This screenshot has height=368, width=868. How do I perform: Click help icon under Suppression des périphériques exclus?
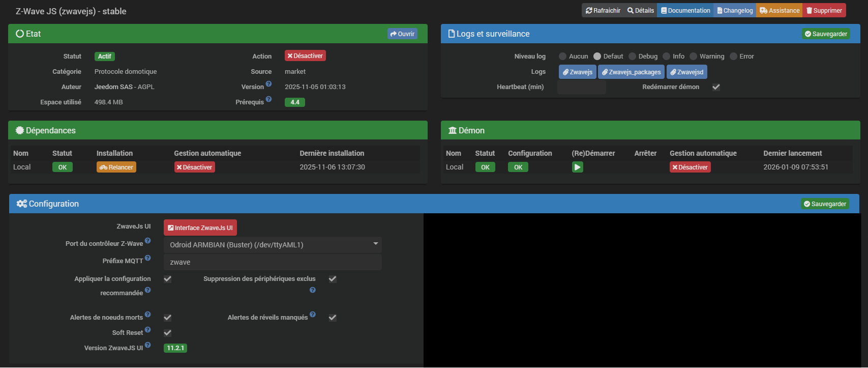click(x=313, y=290)
